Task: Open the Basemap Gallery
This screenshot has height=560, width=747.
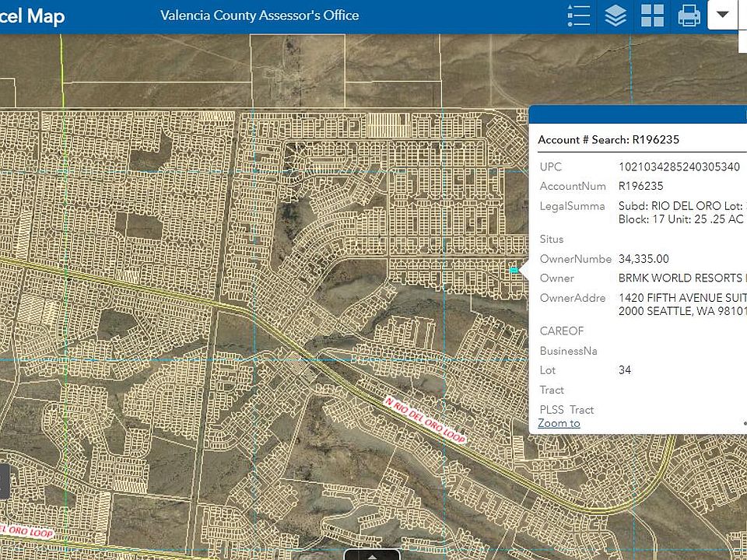Action: (x=652, y=16)
